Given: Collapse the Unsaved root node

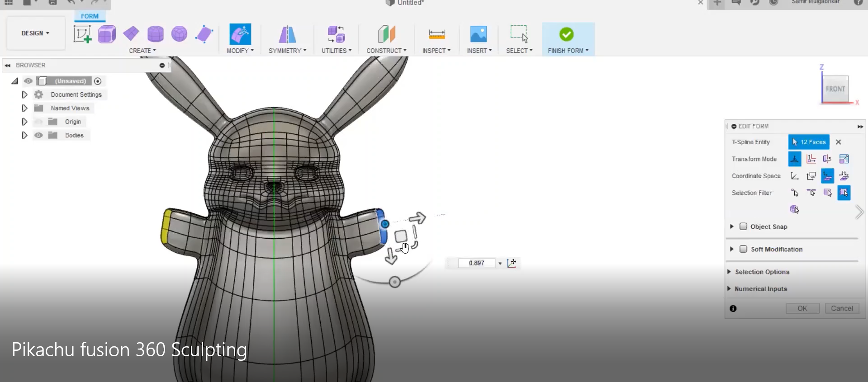Looking at the screenshot, I should pyautogui.click(x=14, y=81).
